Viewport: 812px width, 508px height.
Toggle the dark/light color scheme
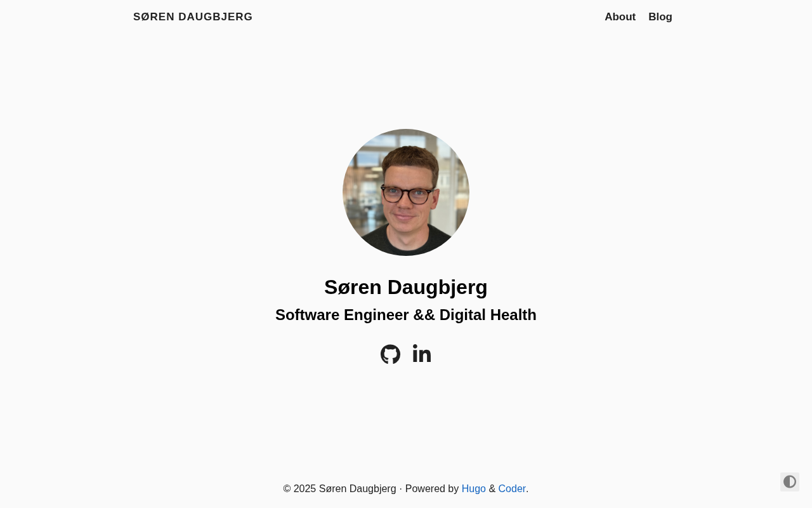(790, 482)
